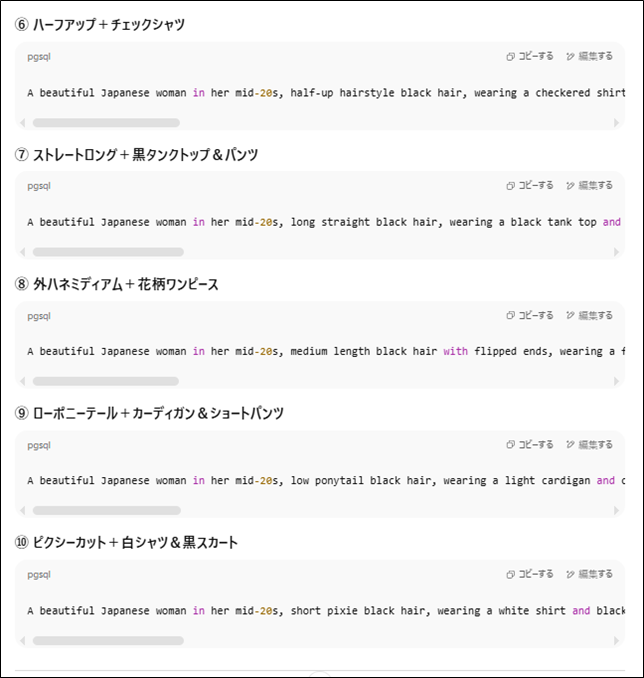Copy the flipped ends floral dress prompt
This screenshot has height=678, width=644.
pyautogui.click(x=530, y=315)
